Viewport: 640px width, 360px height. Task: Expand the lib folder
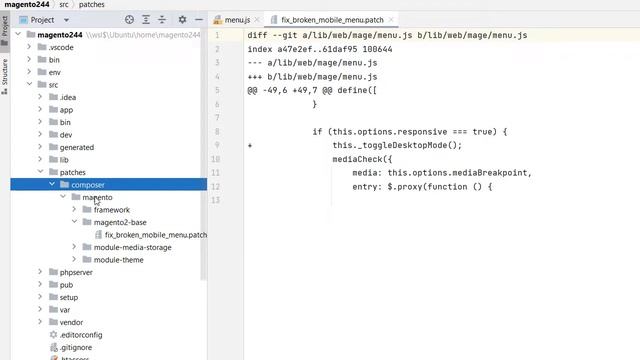coord(40,160)
